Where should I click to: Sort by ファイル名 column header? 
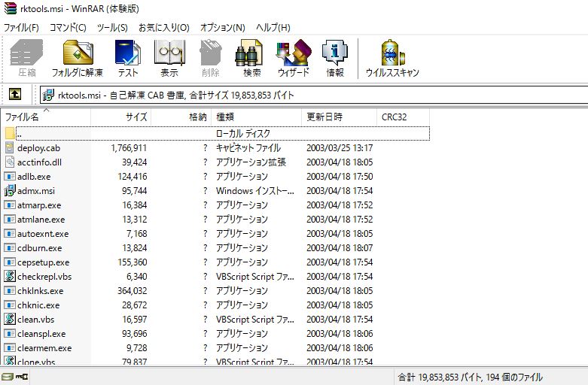point(46,117)
